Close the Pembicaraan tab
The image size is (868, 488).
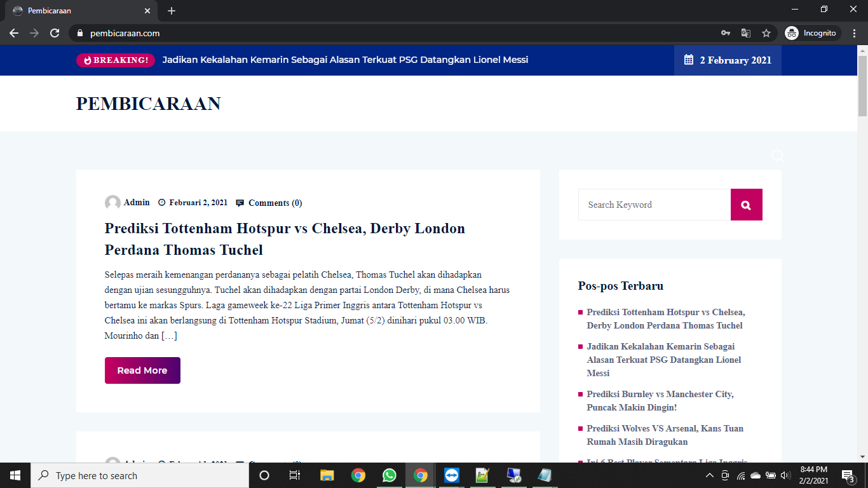tap(147, 11)
